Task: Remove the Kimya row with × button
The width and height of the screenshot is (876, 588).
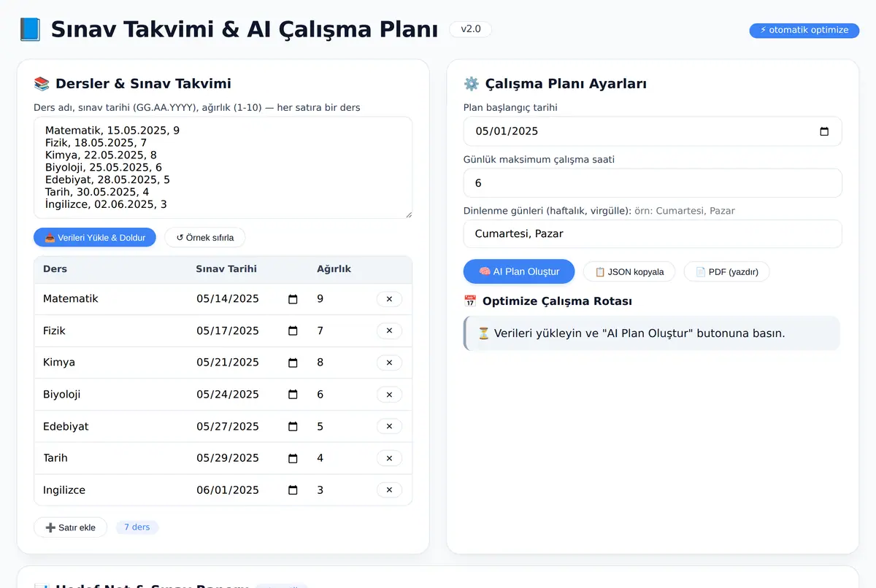Action: 389,363
